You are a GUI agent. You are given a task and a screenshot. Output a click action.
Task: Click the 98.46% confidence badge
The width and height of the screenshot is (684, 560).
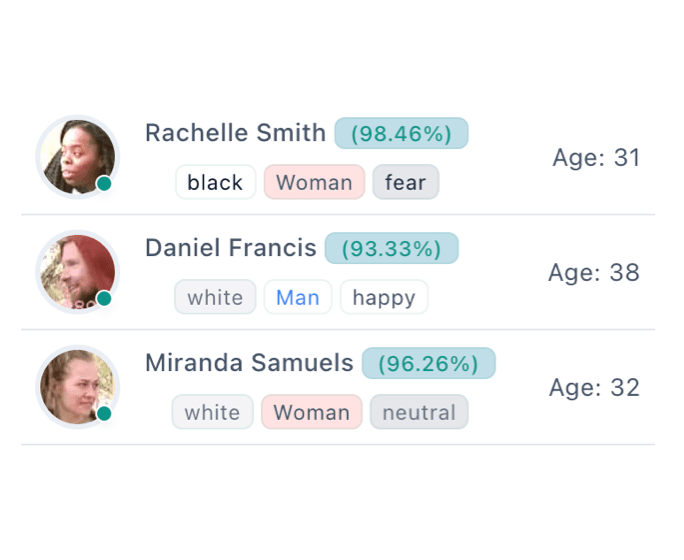click(401, 133)
